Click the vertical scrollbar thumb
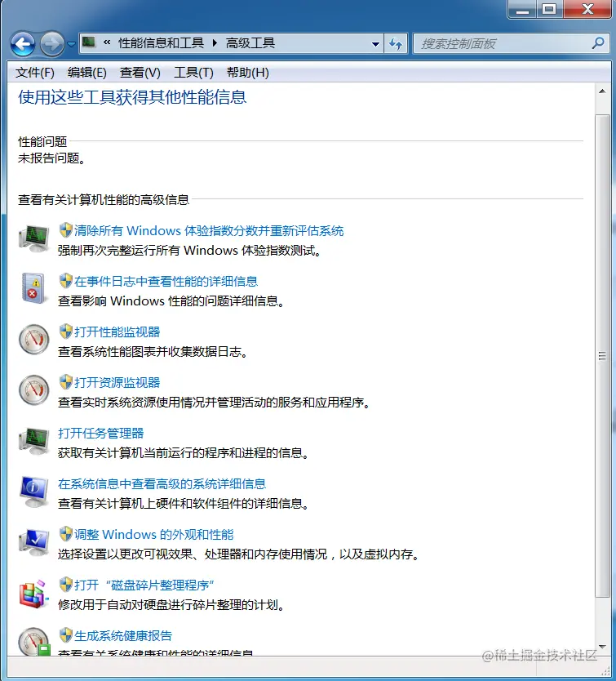Image resolution: width=616 pixels, height=681 pixels. 602,356
